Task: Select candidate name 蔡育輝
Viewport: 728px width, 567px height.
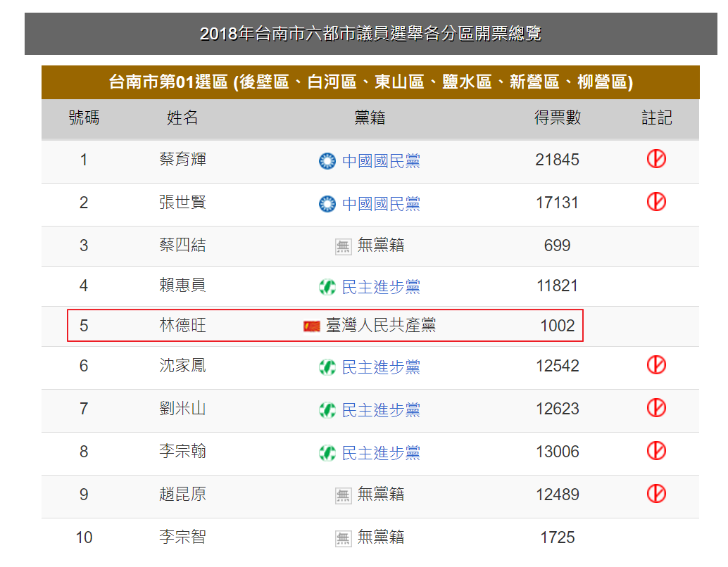Action: coord(182,159)
